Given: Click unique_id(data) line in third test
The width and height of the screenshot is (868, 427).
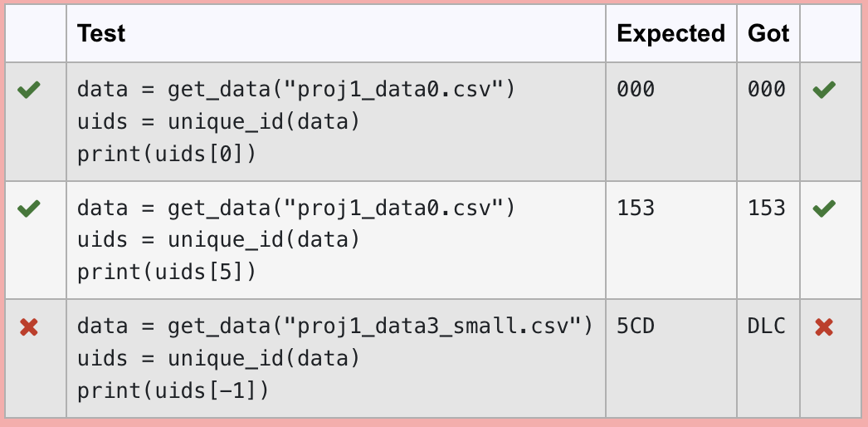Looking at the screenshot, I should [x=219, y=359].
